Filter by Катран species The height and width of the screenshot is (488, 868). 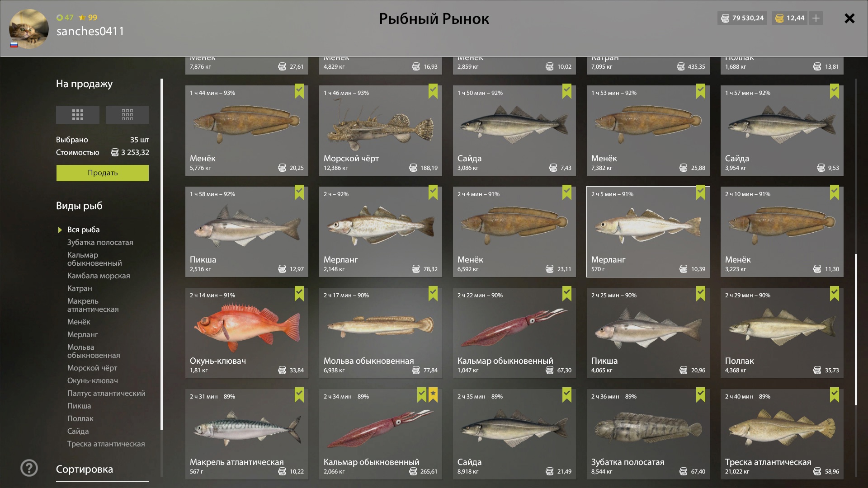(80, 288)
